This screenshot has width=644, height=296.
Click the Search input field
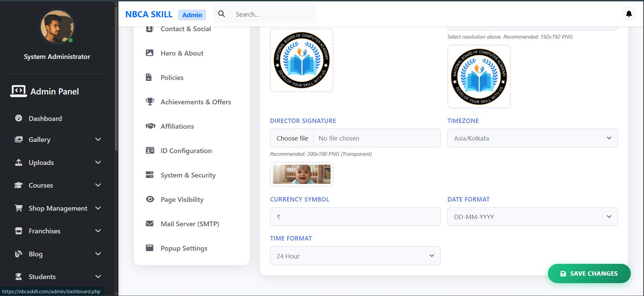(x=274, y=14)
